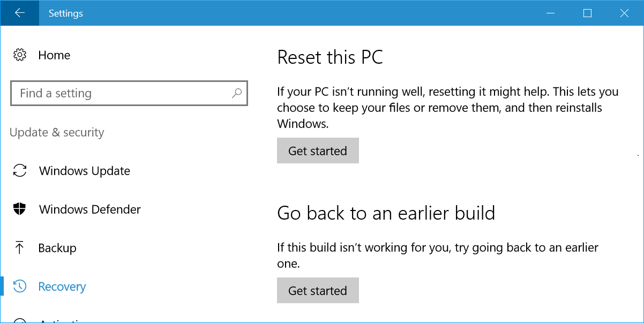Open Backup via its upload-arrow icon
This screenshot has height=323, width=644.
click(20, 248)
